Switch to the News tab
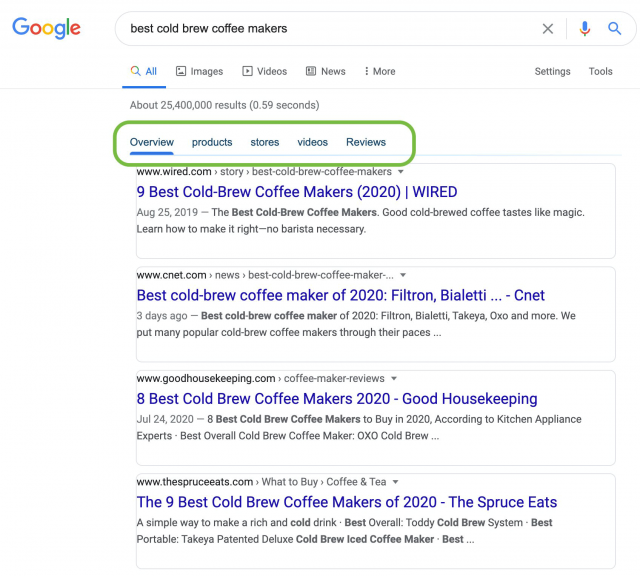This screenshot has width=640, height=576. click(x=325, y=71)
